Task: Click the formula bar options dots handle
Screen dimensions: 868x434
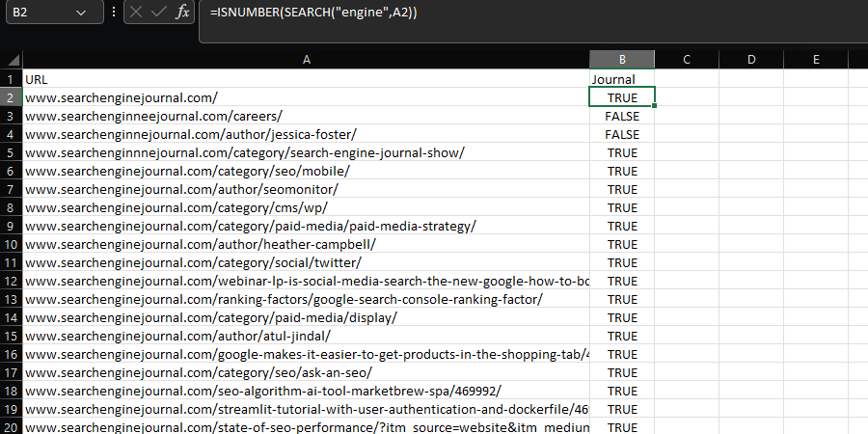Action: (x=114, y=13)
